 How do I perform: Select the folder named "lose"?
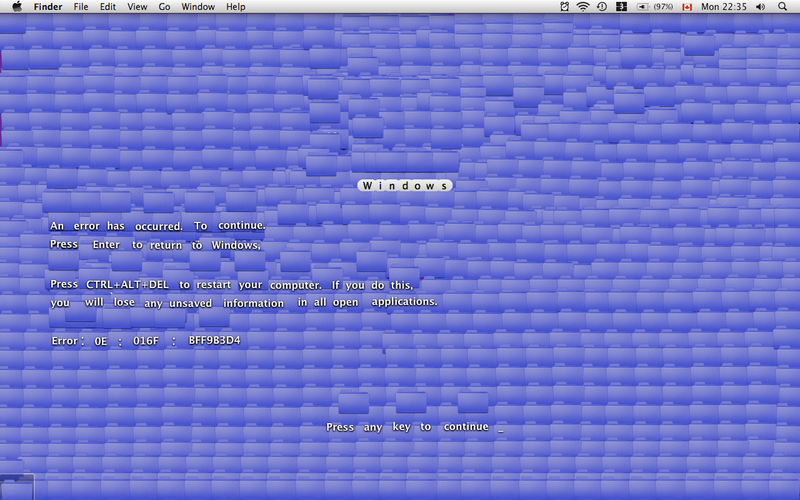click(x=124, y=302)
